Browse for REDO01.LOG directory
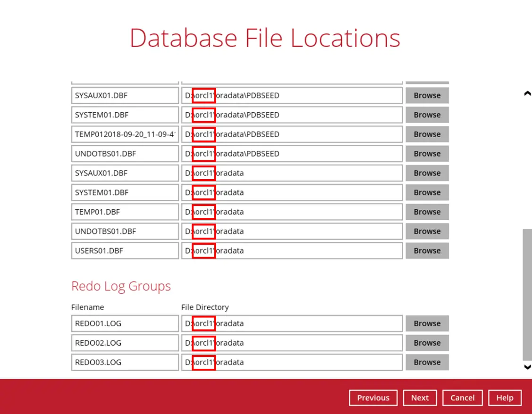 point(426,323)
